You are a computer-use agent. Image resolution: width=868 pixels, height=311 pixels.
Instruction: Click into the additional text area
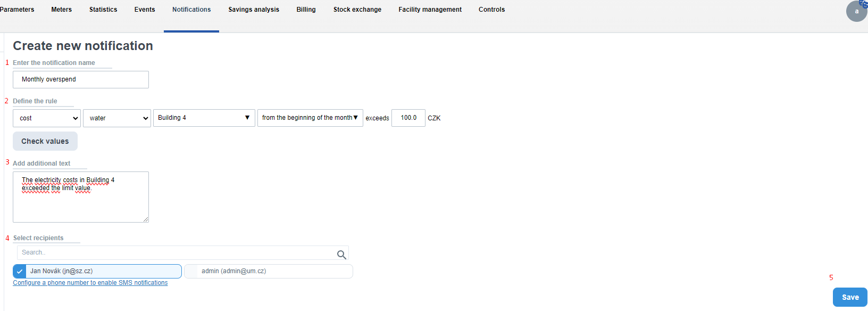(x=81, y=202)
